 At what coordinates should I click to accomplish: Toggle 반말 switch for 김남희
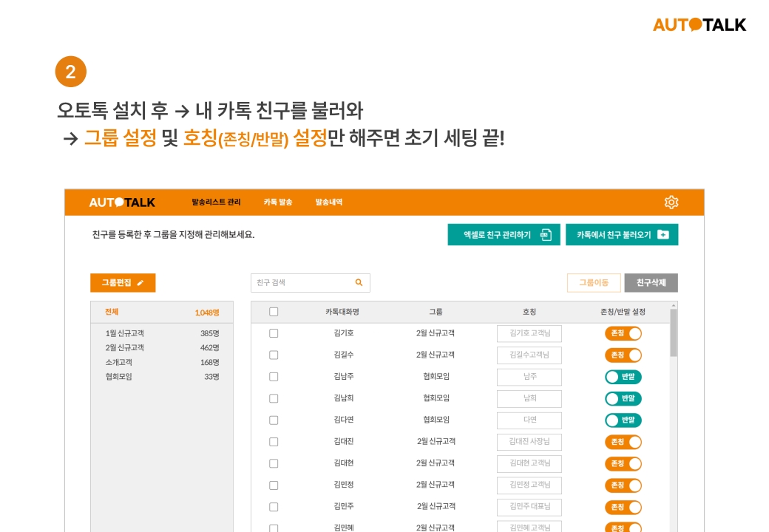623,398
